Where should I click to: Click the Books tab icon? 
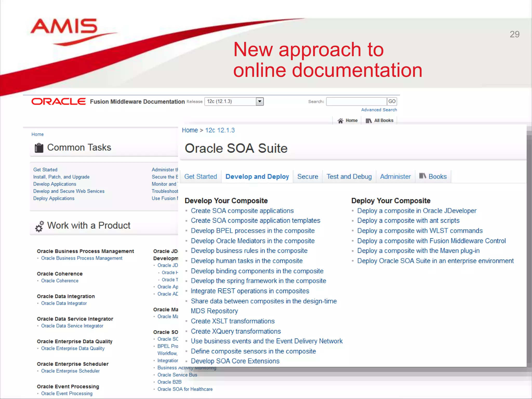(x=423, y=176)
